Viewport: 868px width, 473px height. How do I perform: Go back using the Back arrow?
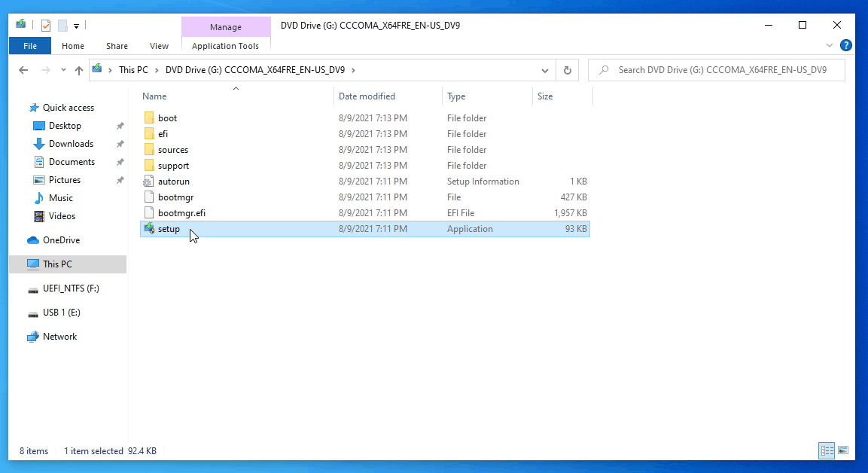tap(23, 70)
